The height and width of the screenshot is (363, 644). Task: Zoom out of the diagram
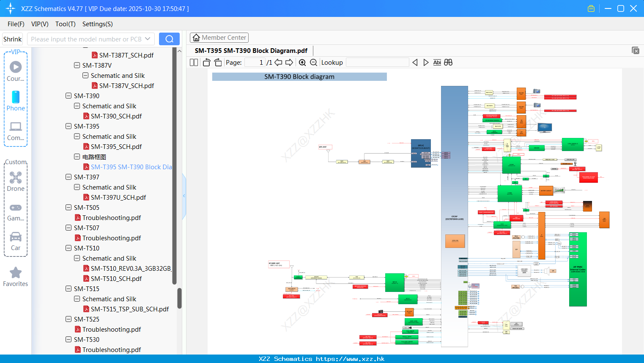[x=313, y=62]
